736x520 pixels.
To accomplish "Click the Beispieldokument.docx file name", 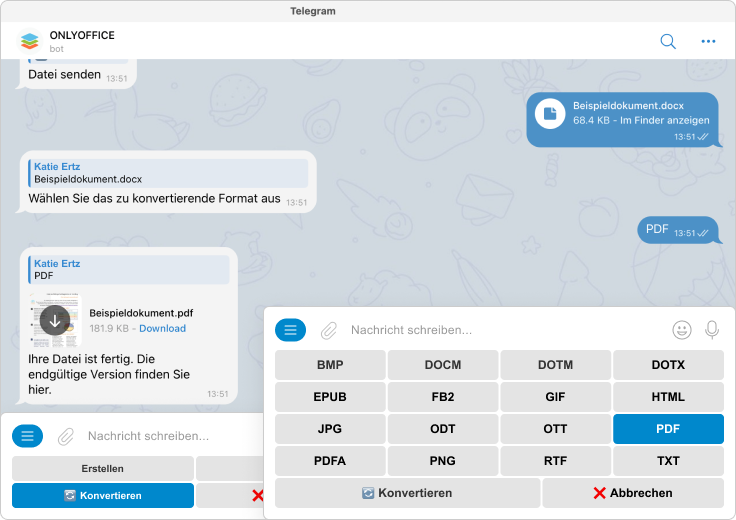I will tap(628, 106).
